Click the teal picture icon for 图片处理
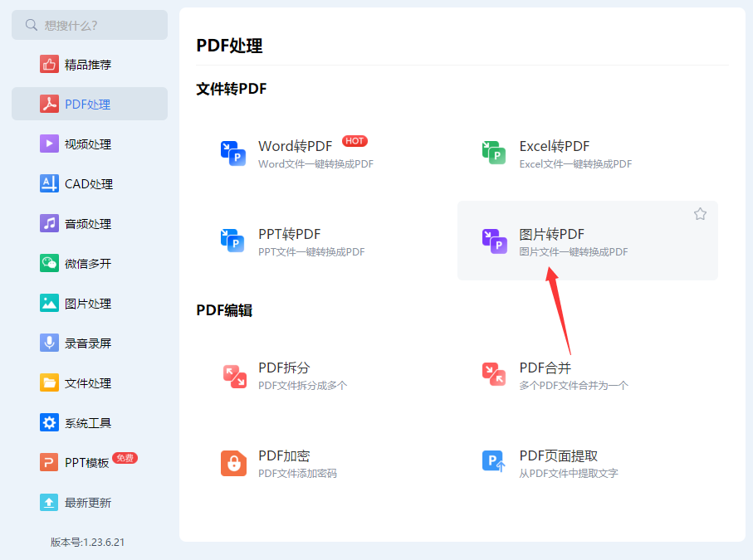This screenshot has width=753, height=560. [49, 304]
